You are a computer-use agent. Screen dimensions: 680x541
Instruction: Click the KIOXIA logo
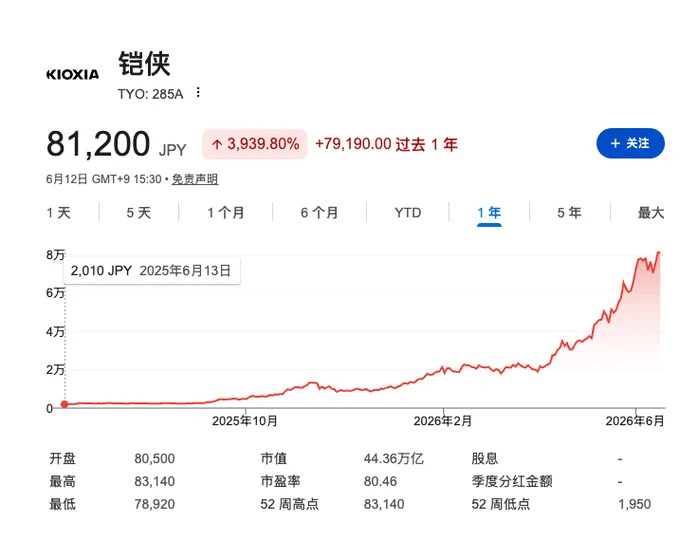[72, 74]
